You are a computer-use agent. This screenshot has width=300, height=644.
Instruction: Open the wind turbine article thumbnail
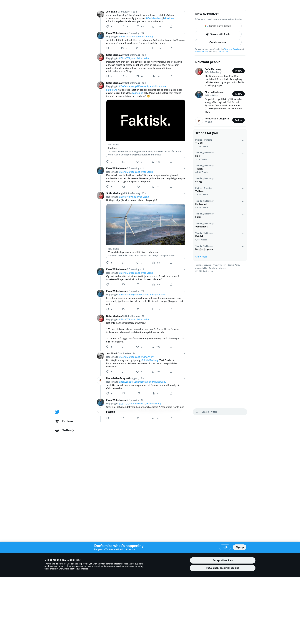tap(146, 224)
